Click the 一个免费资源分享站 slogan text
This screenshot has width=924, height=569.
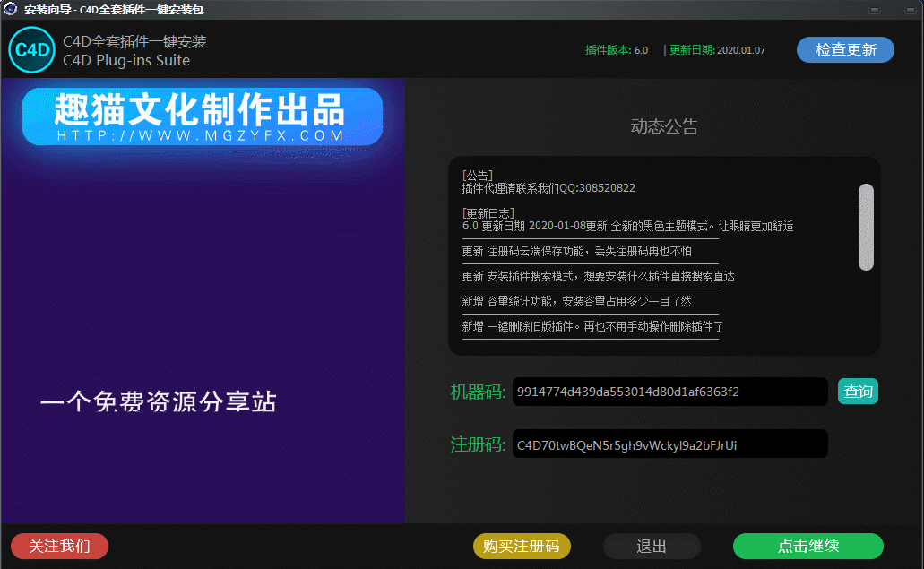159,401
